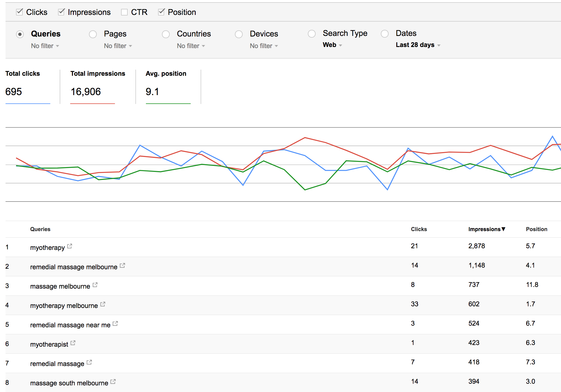
Task: Click position value 3.0 for massage south melbourne
Action: click(x=531, y=381)
